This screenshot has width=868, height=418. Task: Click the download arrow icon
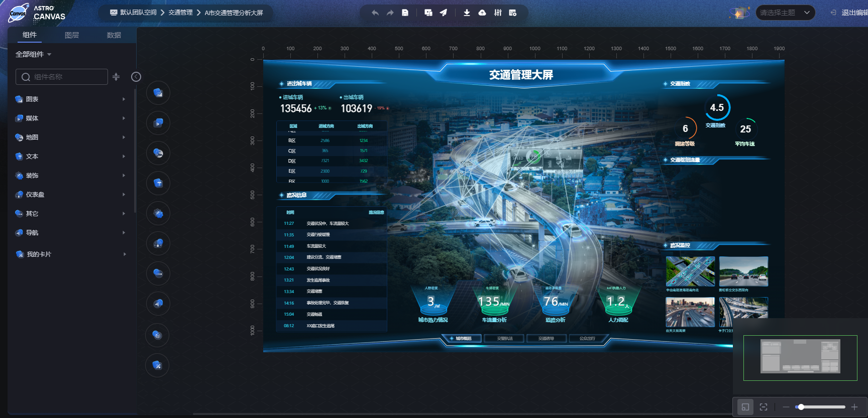[467, 13]
